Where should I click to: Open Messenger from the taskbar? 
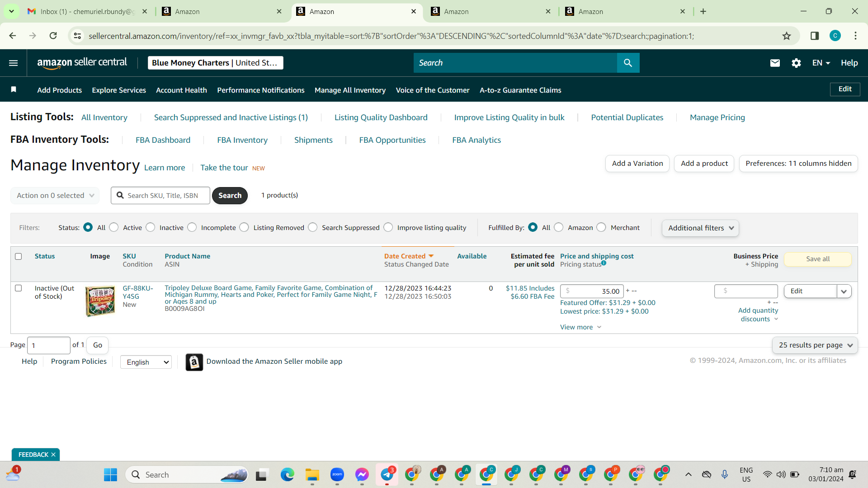click(362, 474)
